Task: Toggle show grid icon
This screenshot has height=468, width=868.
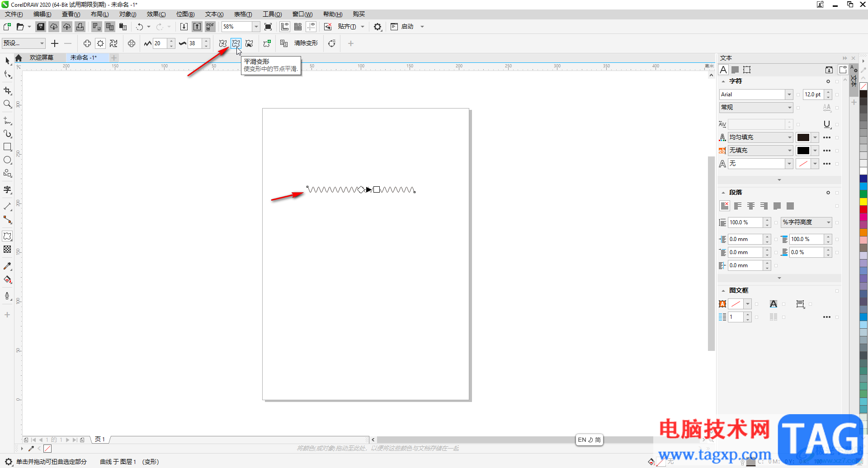Action: (298, 27)
